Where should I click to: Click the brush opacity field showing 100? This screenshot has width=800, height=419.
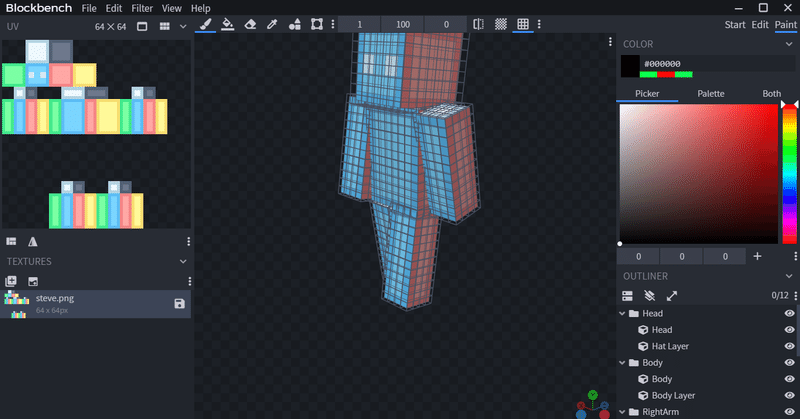pyautogui.click(x=403, y=24)
